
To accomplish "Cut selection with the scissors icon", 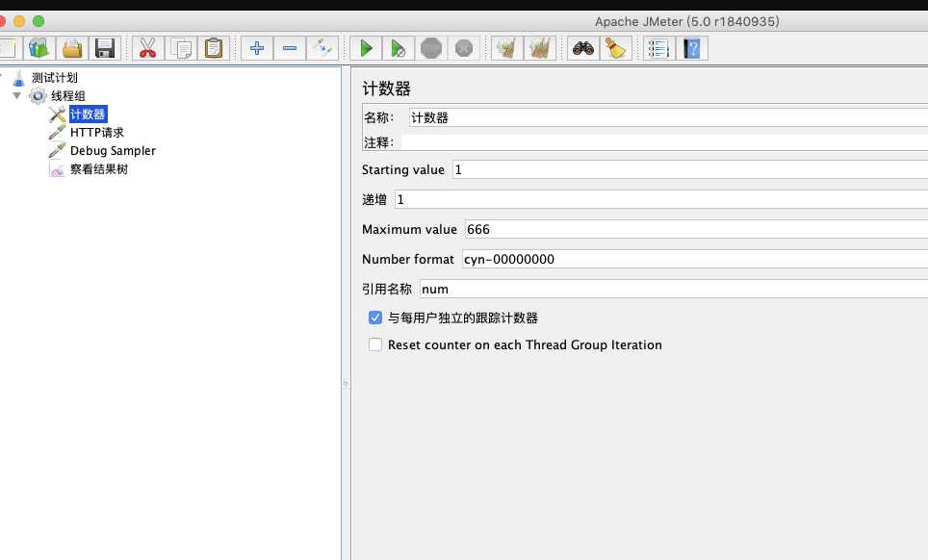I will pyautogui.click(x=148, y=48).
